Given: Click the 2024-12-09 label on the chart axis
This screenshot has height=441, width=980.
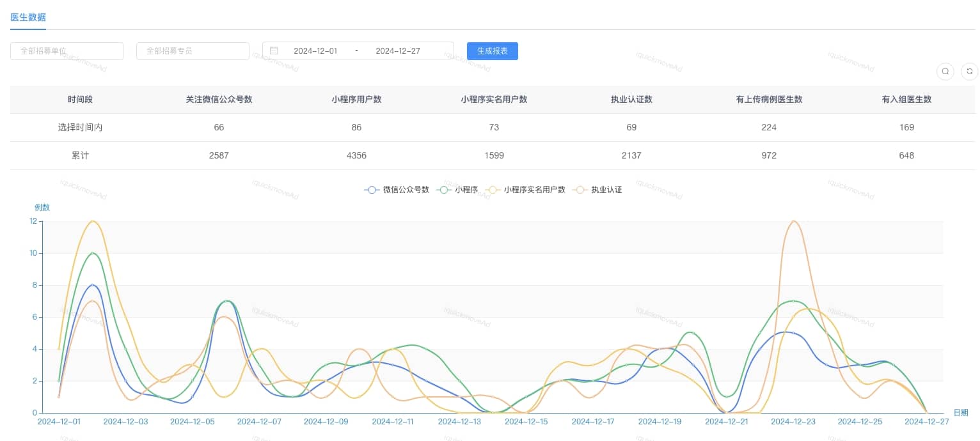Looking at the screenshot, I should tap(326, 422).
